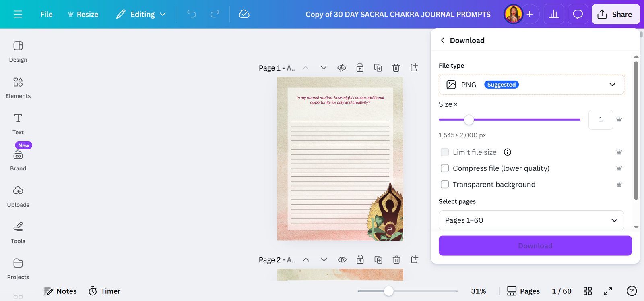644x301 pixels.
Task: Open the Uploads panel
Action: (18, 197)
